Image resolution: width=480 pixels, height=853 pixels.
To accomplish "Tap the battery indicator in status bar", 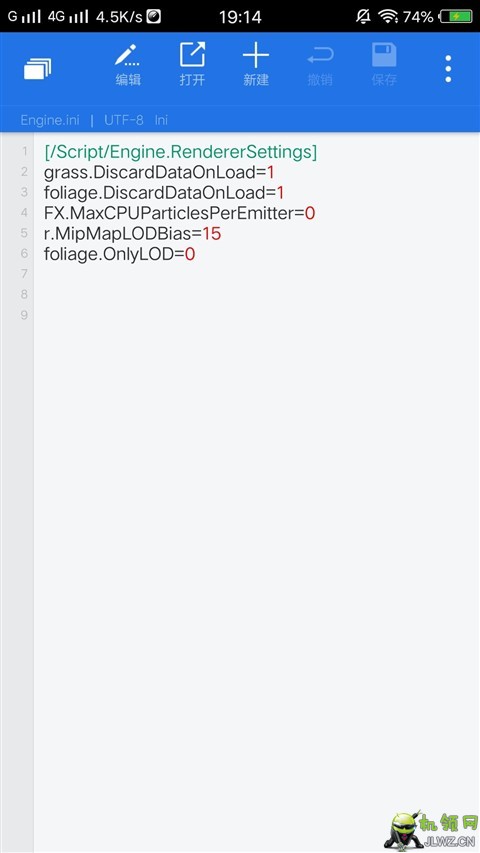I will point(456,17).
